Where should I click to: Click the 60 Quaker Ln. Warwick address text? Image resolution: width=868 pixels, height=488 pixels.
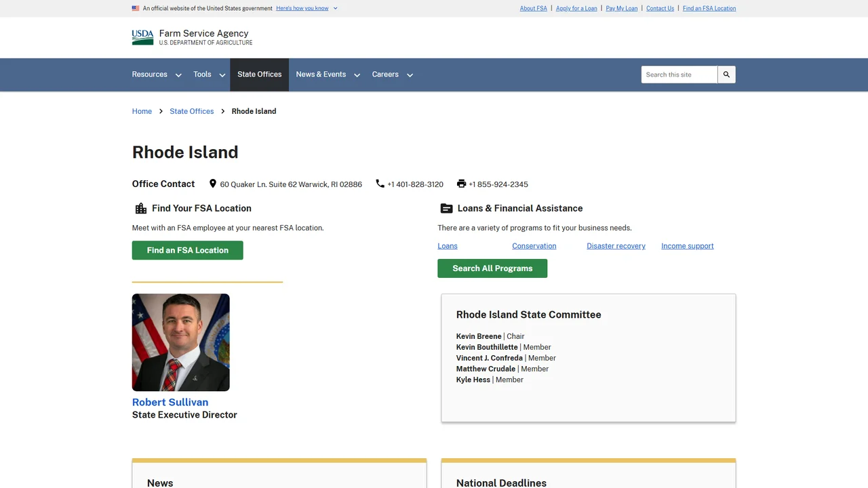(291, 184)
